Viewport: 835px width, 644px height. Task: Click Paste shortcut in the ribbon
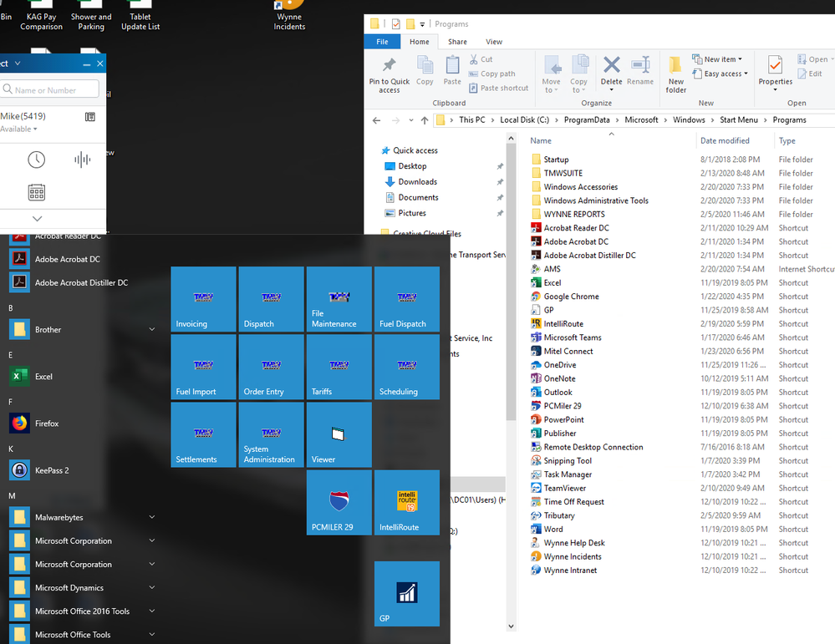tap(498, 88)
